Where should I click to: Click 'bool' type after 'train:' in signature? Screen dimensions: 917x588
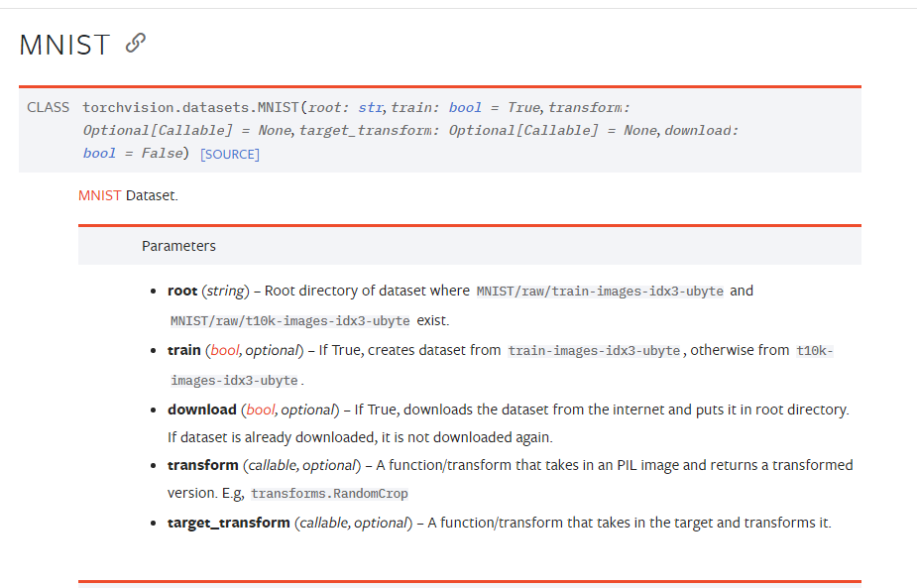465,107
